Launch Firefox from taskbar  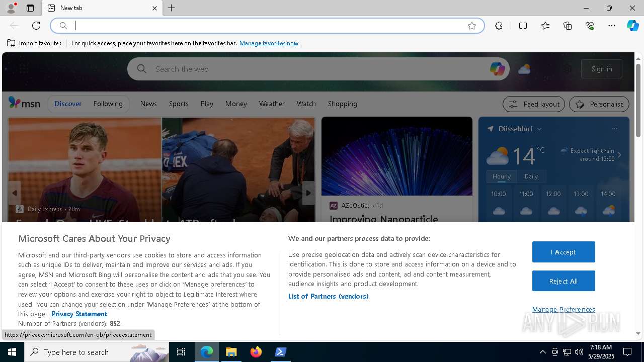[256, 352]
